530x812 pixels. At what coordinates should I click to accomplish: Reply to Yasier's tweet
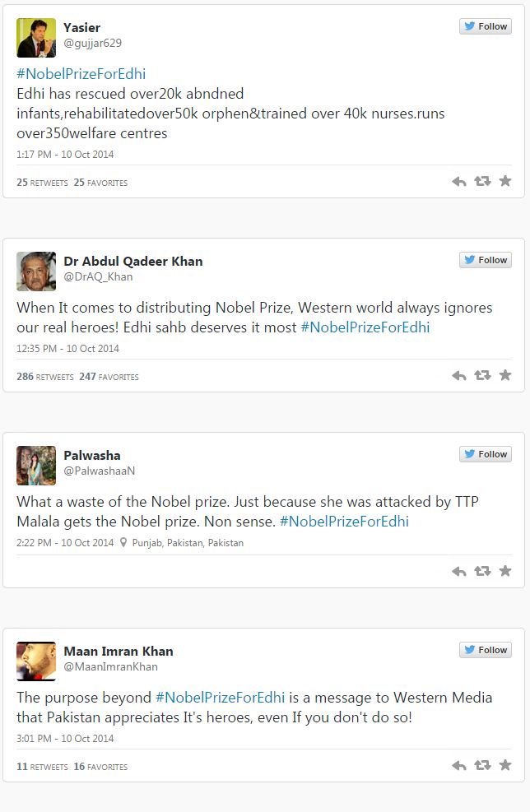point(459,182)
